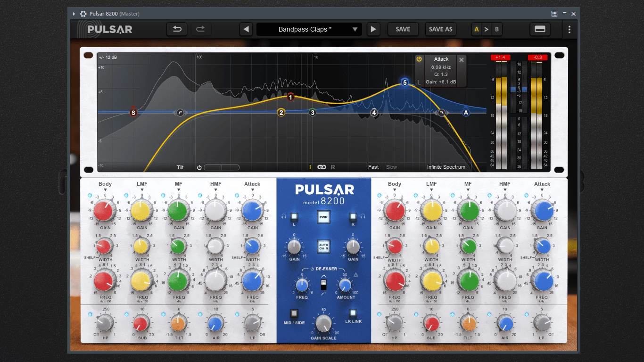Click the SAVE button
The width and height of the screenshot is (644, 362).
point(403,29)
